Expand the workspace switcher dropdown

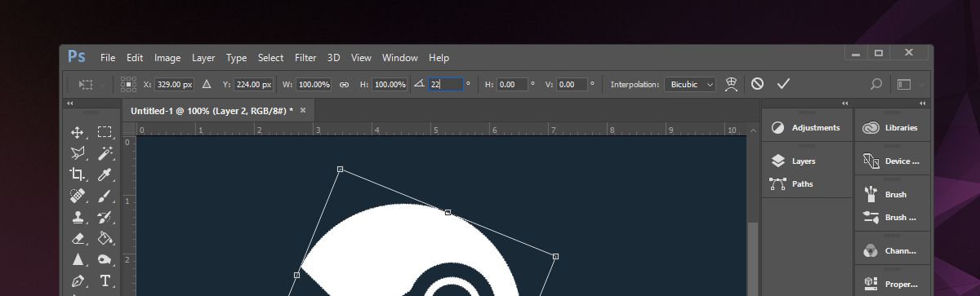(911, 84)
